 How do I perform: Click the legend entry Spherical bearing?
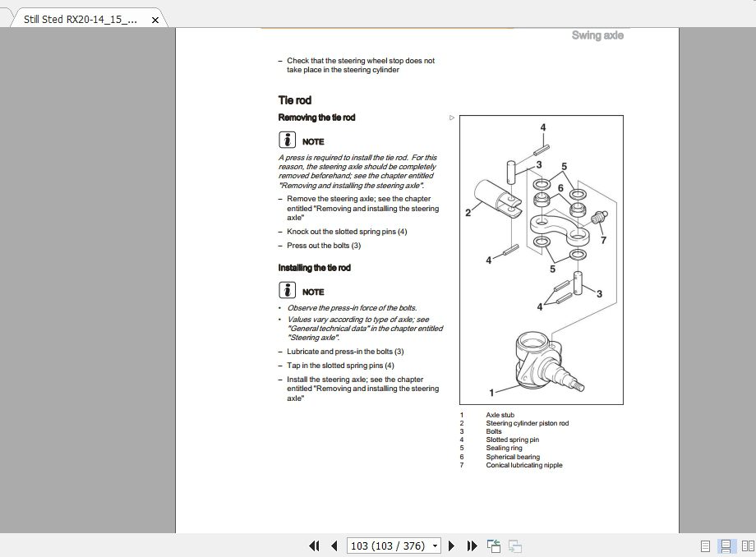coord(513,457)
